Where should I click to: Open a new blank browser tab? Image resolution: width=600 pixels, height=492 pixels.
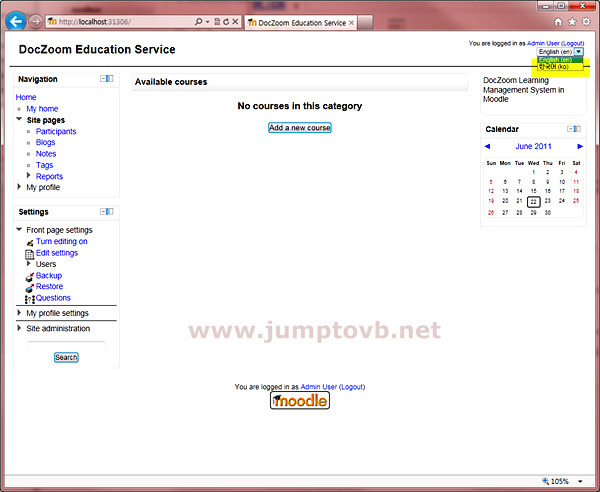pyautogui.click(x=365, y=23)
